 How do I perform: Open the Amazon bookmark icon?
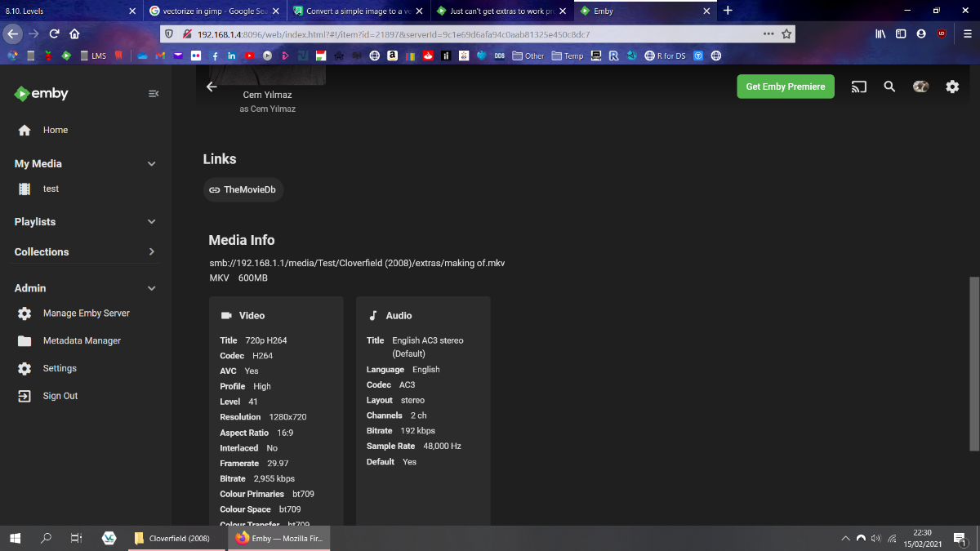(392, 56)
